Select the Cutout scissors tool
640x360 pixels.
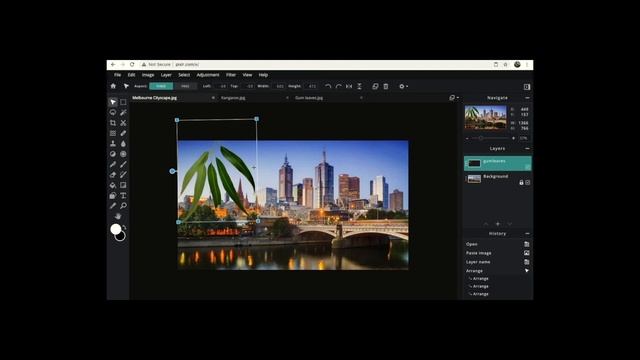pos(123,123)
